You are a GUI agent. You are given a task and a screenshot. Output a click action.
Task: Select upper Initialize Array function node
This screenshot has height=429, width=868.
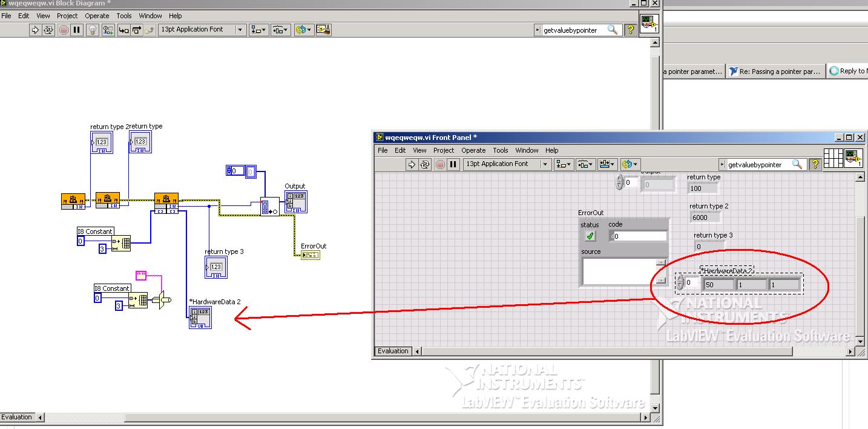tap(121, 244)
